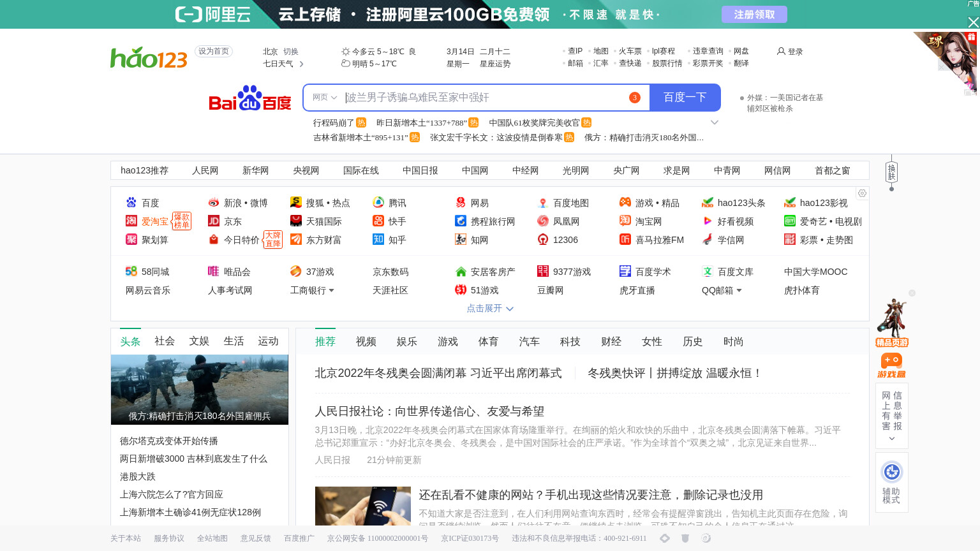Open the 快手 icon
Image resolution: width=980 pixels, height=551 pixels.
(378, 221)
